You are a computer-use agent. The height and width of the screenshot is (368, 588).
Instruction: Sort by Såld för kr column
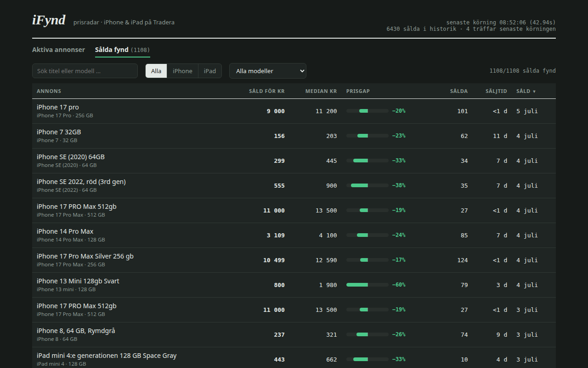267,91
